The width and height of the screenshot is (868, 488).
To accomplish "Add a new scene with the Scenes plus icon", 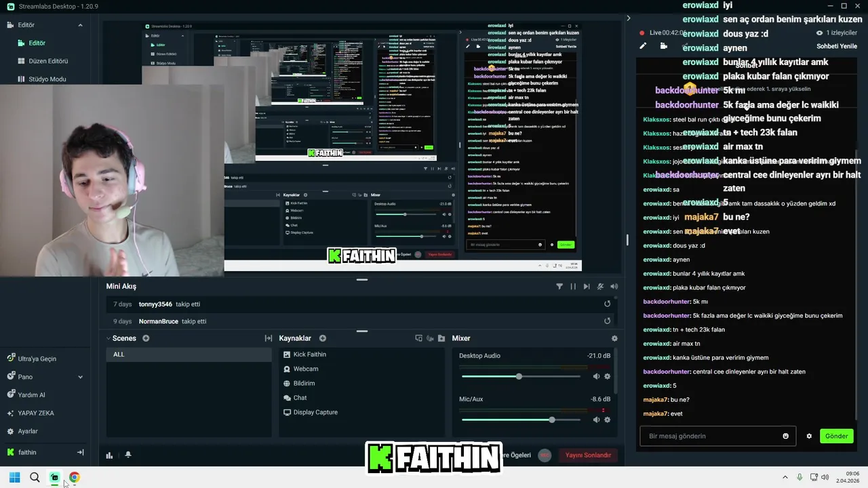I will tap(146, 338).
